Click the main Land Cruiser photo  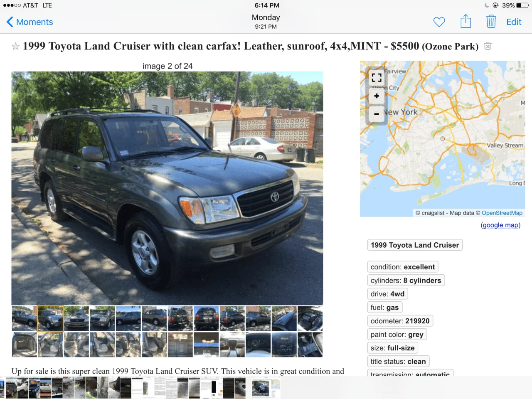tap(167, 188)
